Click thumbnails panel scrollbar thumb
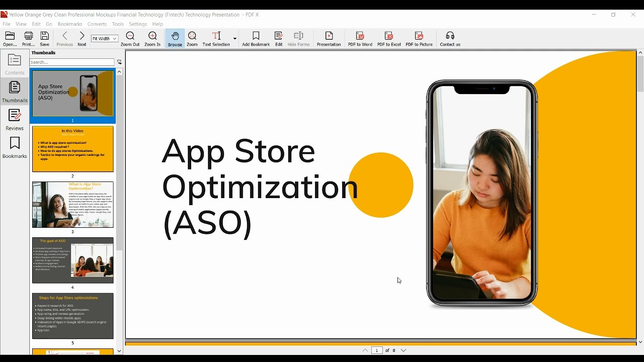Viewport: 644px width, 362px height. pos(119,163)
